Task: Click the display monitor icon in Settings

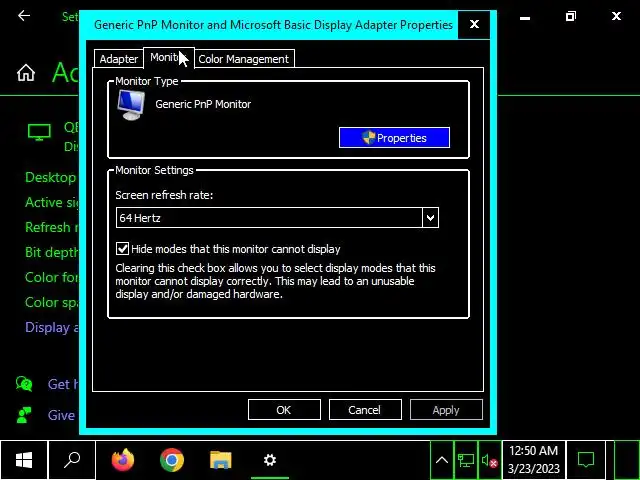Action: [39, 132]
